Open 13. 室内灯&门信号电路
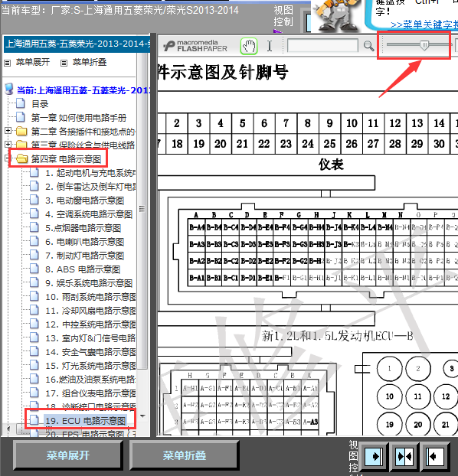 90,338
